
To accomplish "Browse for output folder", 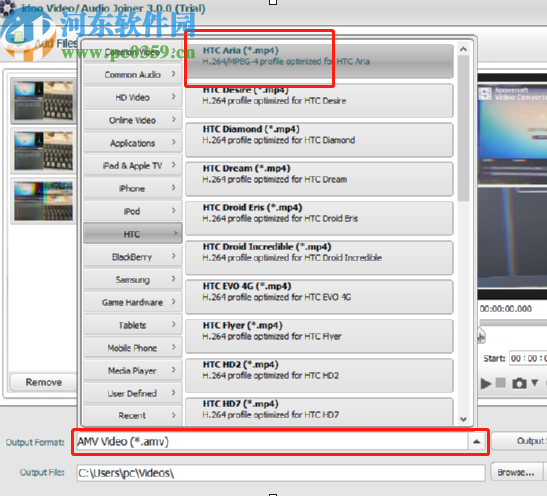I will 516,472.
